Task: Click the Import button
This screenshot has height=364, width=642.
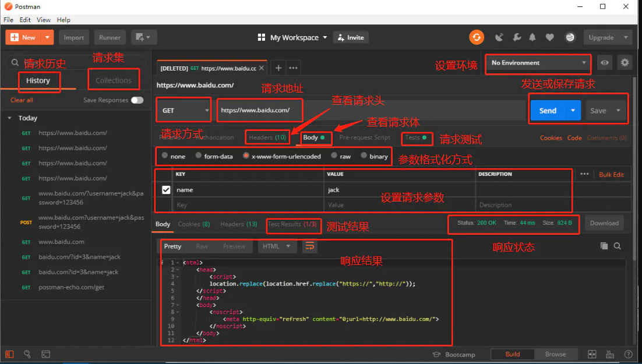Action: pyautogui.click(x=74, y=37)
